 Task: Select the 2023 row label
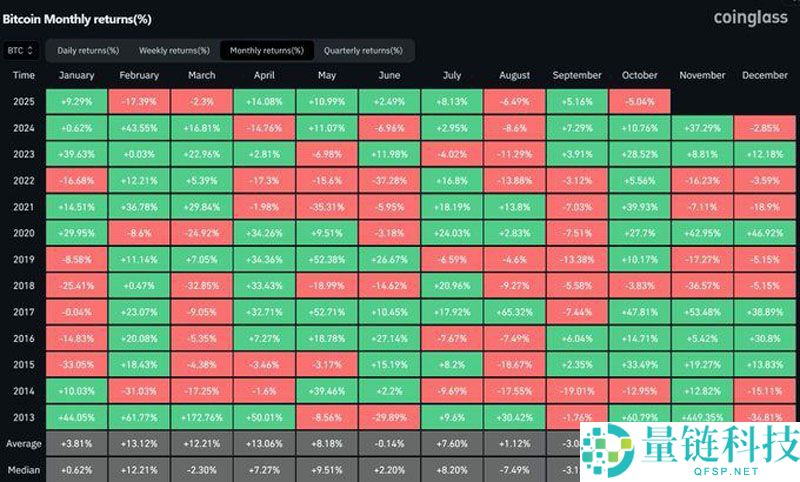point(23,154)
